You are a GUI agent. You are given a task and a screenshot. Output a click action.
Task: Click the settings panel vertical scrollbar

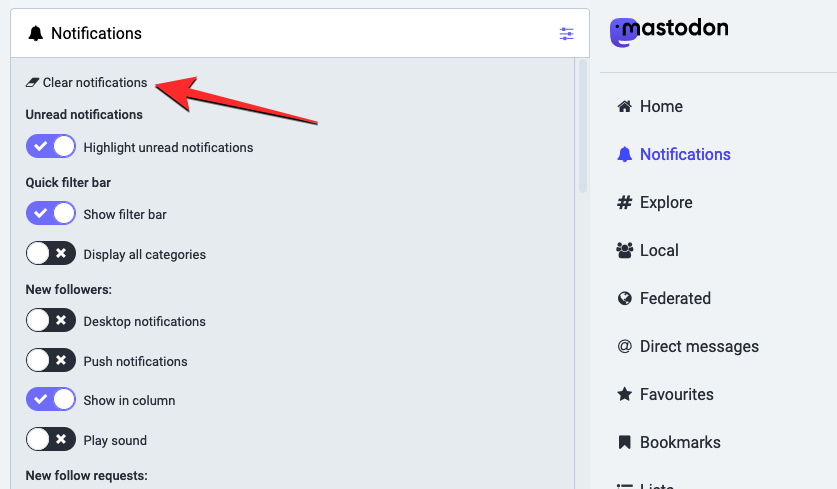coord(583,126)
